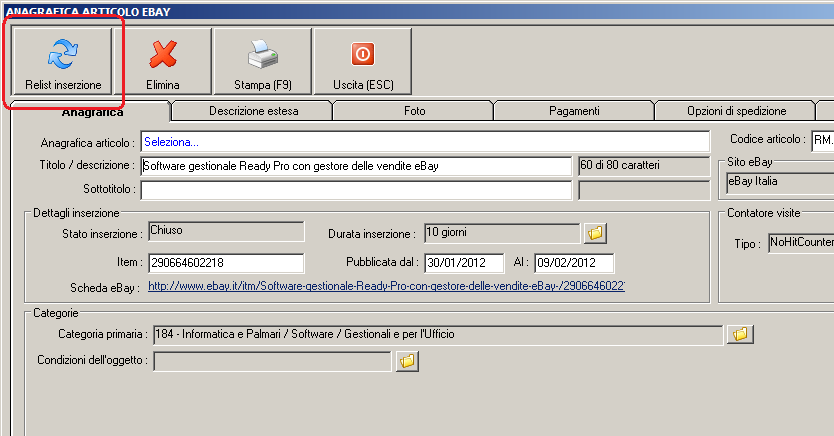Open the Foto tab

tap(414, 111)
